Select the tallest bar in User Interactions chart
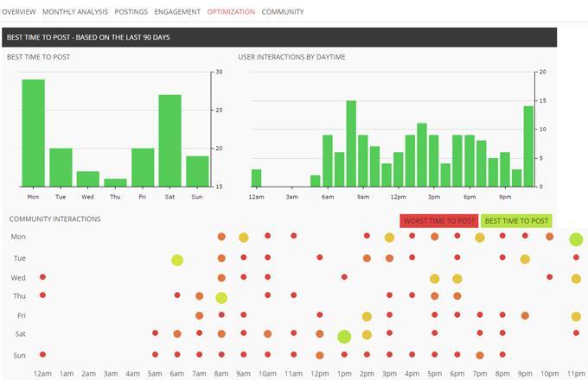Viewport: 588px width, 380px height. click(x=351, y=143)
